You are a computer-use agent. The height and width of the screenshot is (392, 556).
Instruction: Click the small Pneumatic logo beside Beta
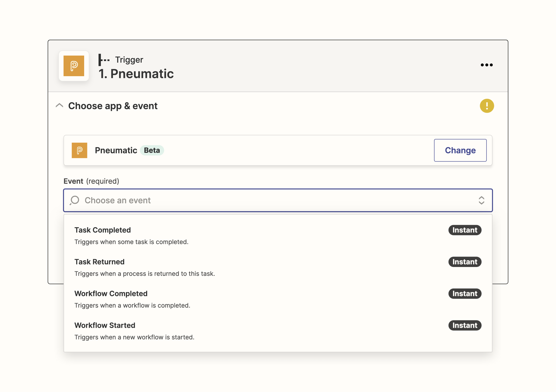[x=79, y=150]
